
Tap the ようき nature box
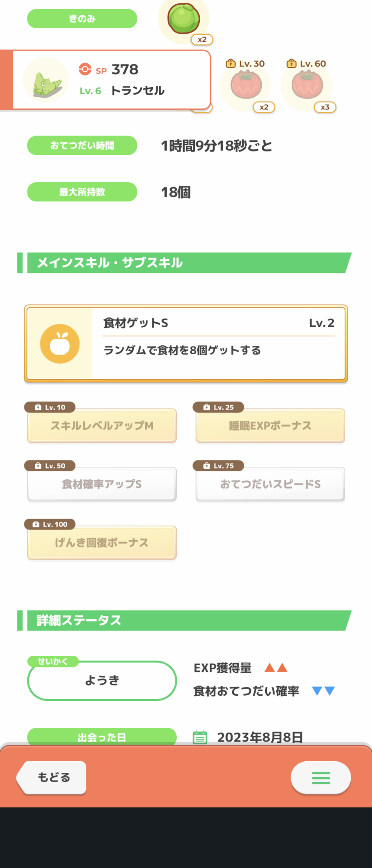pos(102,681)
